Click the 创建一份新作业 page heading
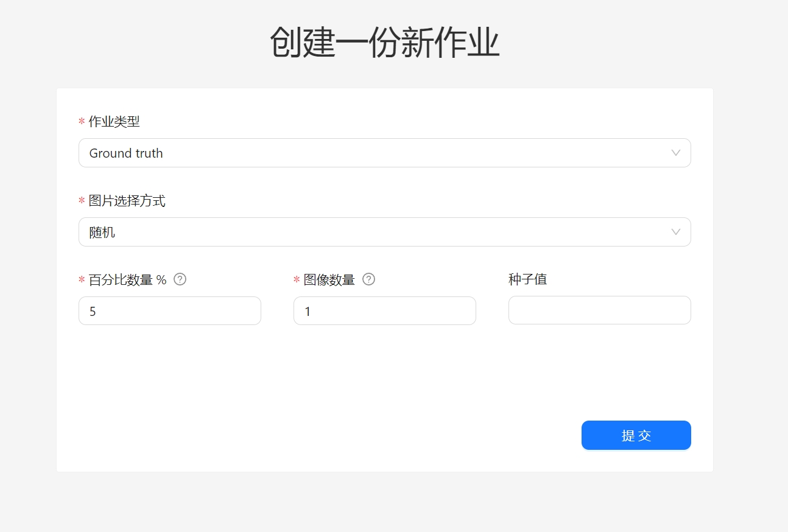Viewport: 788px width, 532px height. [385, 43]
